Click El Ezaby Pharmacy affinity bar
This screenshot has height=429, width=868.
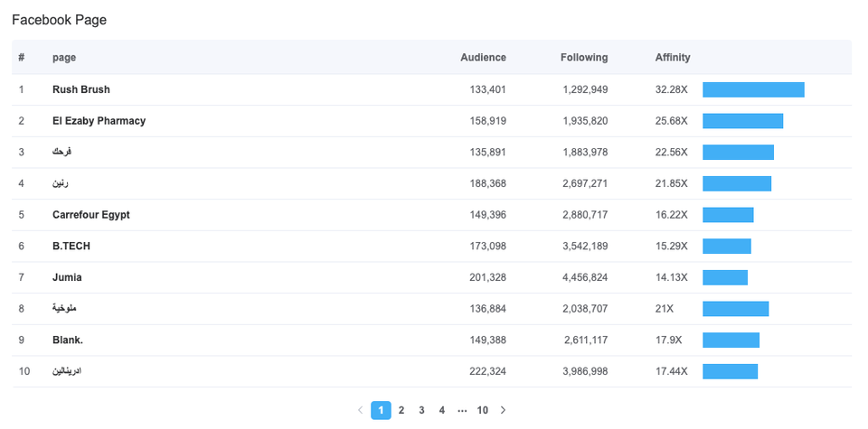[x=743, y=120]
